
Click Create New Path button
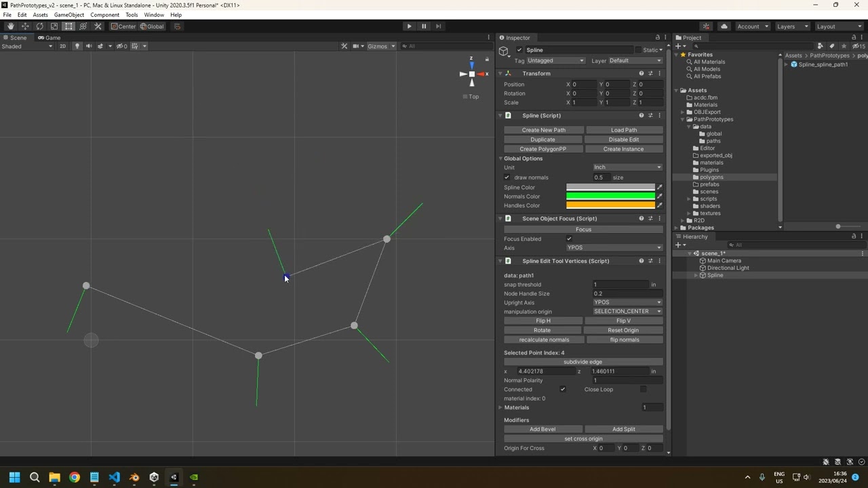pyautogui.click(x=543, y=130)
